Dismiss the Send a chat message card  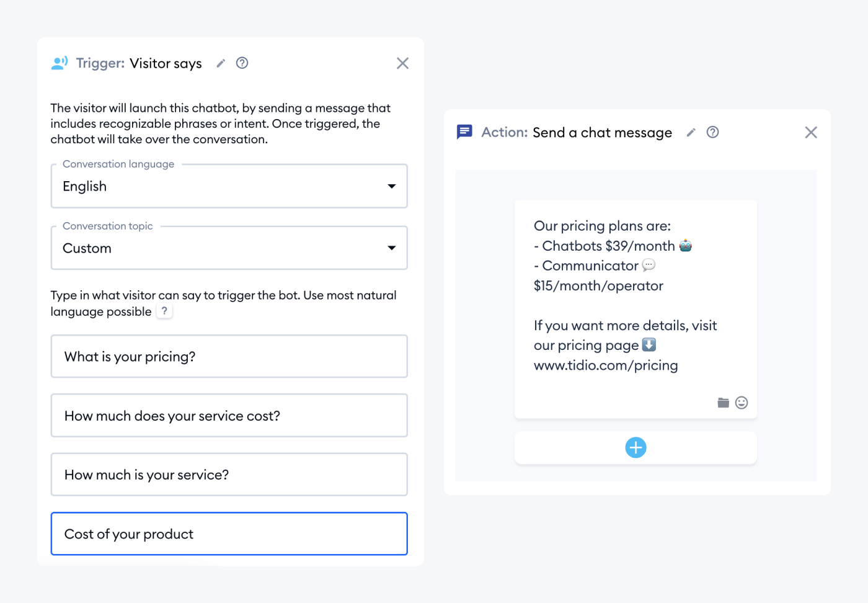click(x=811, y=132)
